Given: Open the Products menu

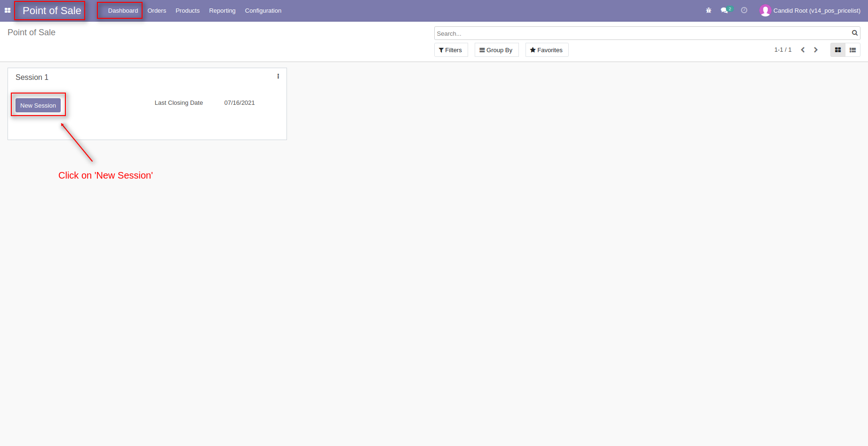Looking at the screenshot, I should (187, 10).
